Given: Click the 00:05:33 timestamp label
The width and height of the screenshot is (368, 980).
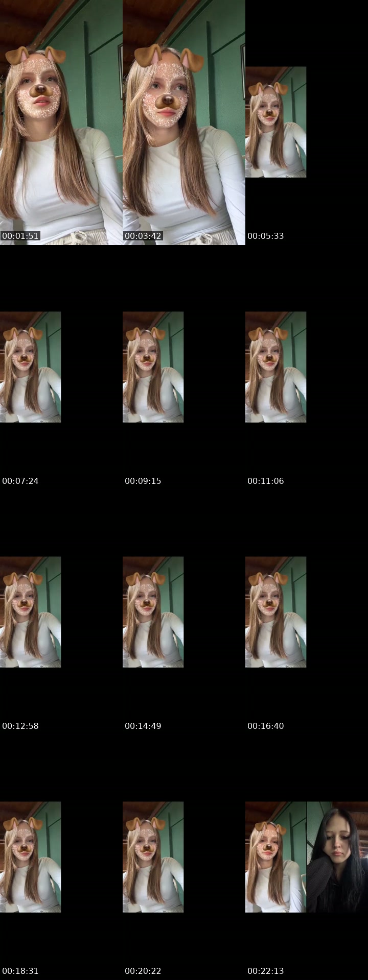Looking at the screenshot, I should click(266, 236).
